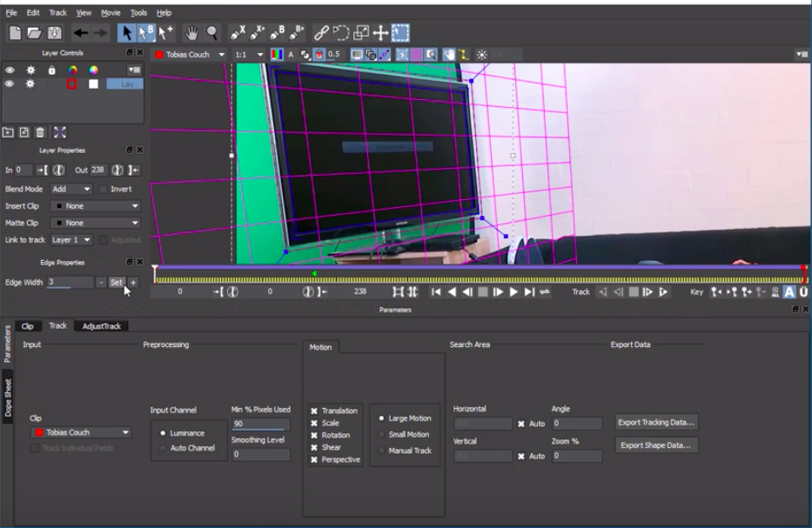The image size is (812, 528).
Task: Click the Edge Width Set button
Action: tap(116, 283)
